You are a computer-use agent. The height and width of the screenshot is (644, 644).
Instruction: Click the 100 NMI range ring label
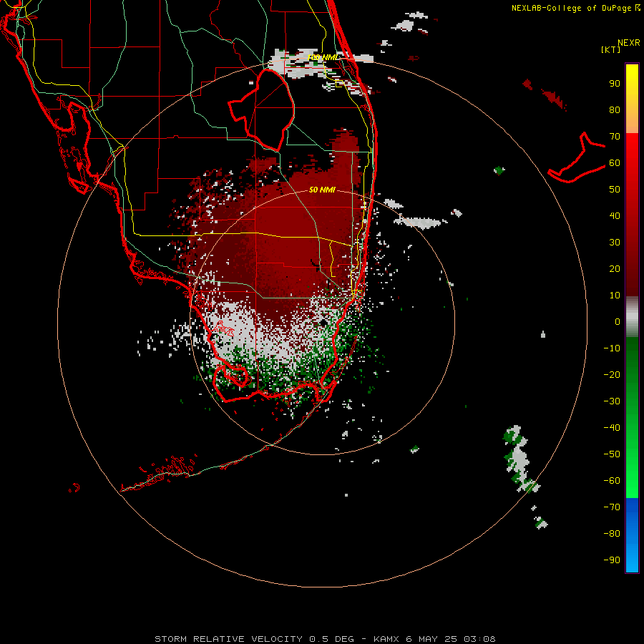tap(323, 57)
